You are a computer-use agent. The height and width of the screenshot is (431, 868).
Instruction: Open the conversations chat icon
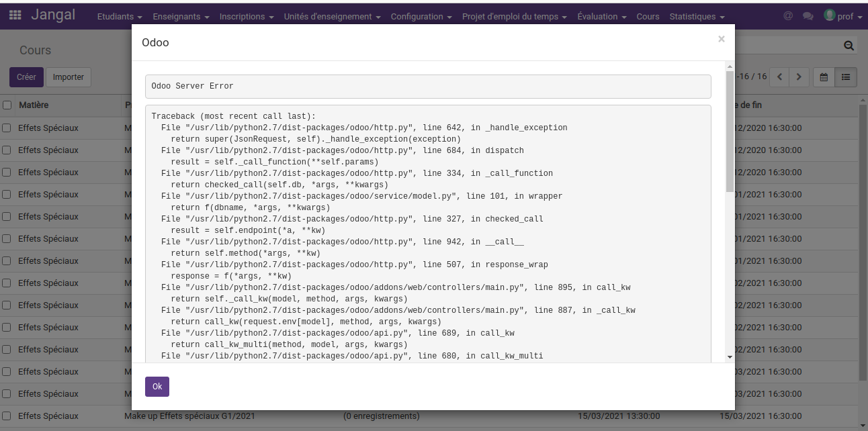808,16
